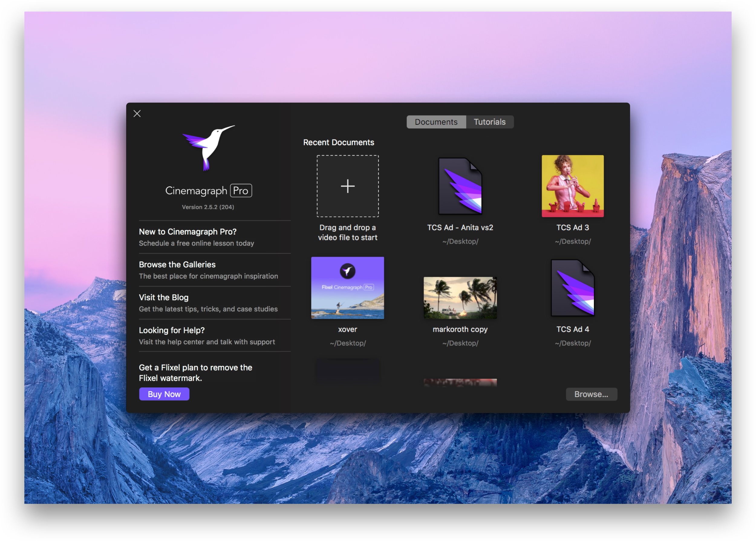Click the ~/Desktop/ path under TCS Ad - Anita vs2

460,241
